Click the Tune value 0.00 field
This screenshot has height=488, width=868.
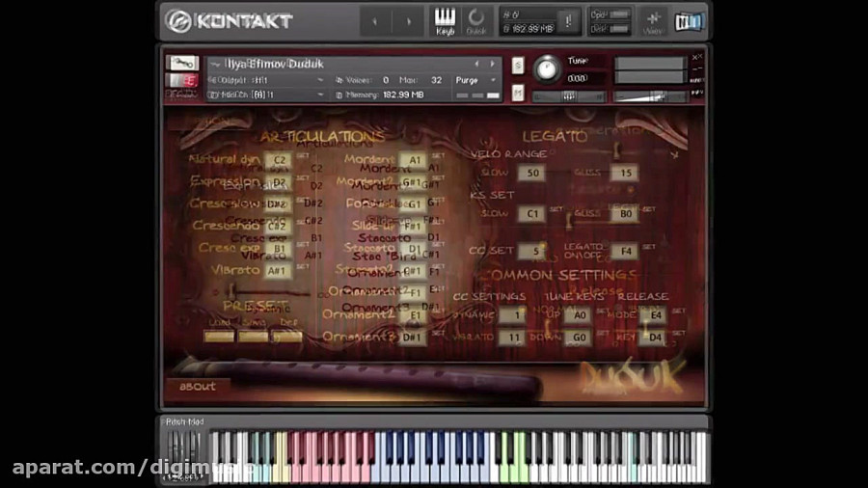pos(578,78)
